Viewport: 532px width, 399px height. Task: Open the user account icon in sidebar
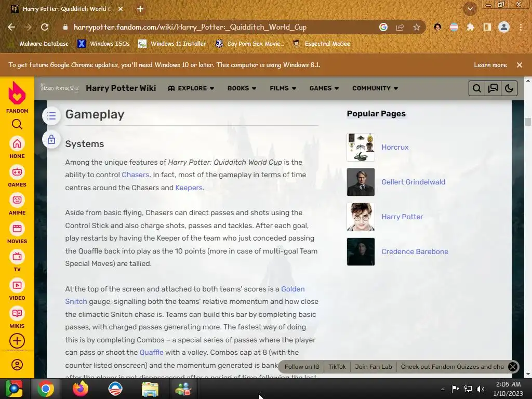coord(17,365)
